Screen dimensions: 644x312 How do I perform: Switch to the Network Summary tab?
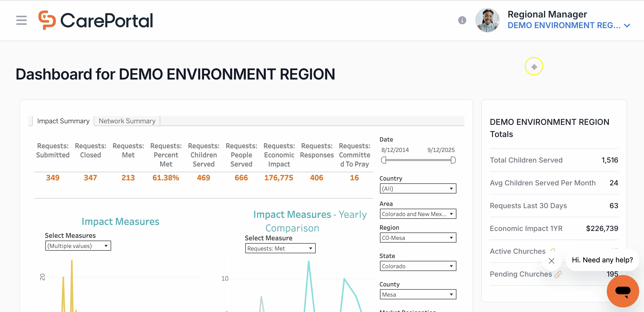[x=127, y=121]
